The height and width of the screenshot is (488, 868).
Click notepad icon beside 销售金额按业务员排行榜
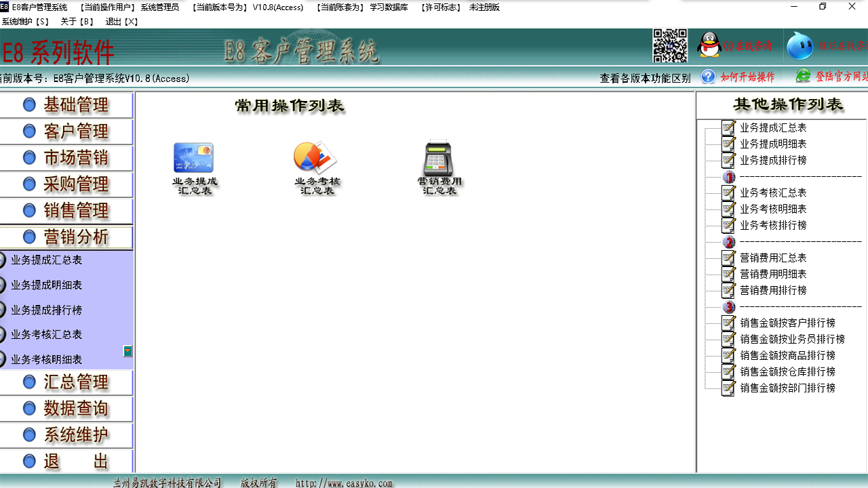point(728,339)
